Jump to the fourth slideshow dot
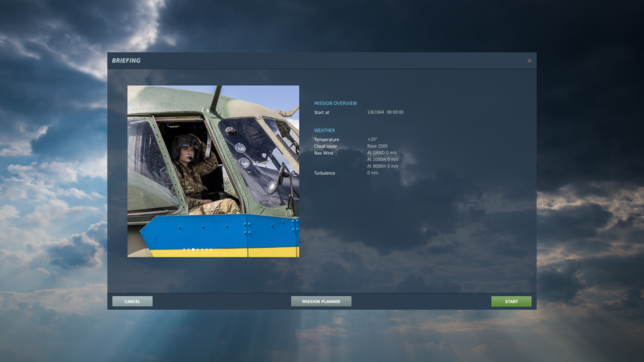644x362 pixels. click(197, 249)
